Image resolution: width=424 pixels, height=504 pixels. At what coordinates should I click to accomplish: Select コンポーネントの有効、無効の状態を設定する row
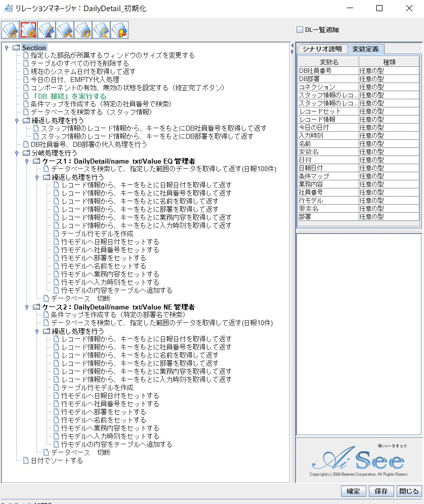click(128, 88)
